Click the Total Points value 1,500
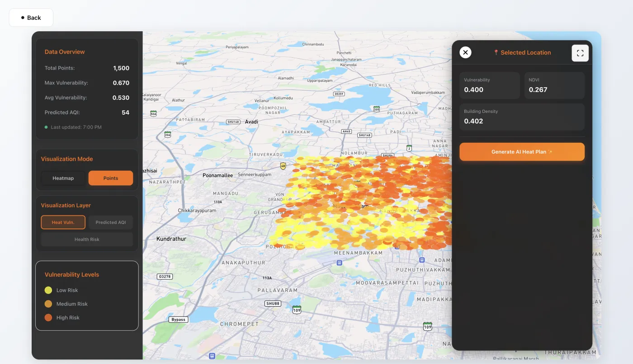The image size is (633, 364). (121, 68)
